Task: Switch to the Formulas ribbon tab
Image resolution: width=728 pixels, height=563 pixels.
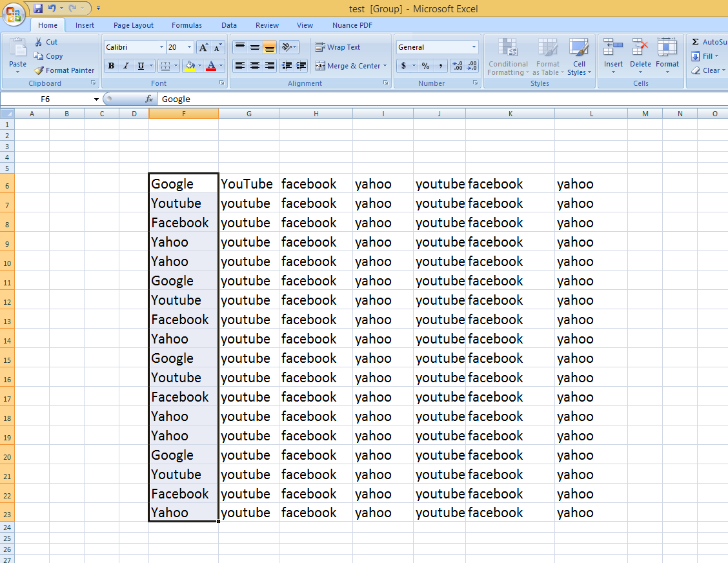Action: (x=187, y=25)
